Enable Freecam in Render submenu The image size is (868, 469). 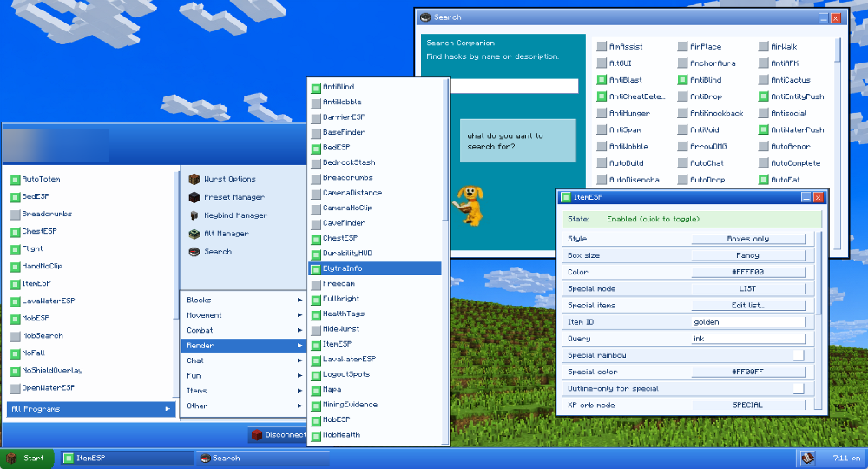(x=316, y=284)
